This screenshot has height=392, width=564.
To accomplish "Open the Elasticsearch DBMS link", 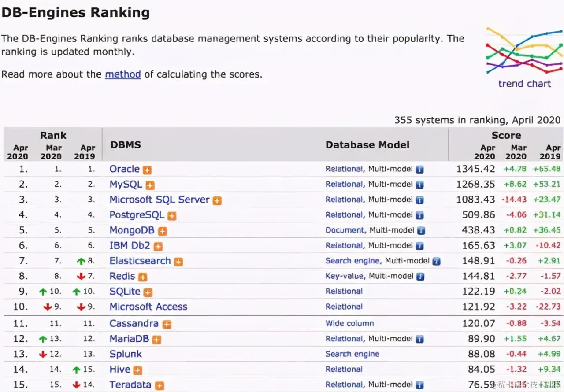I will point(140,261).
